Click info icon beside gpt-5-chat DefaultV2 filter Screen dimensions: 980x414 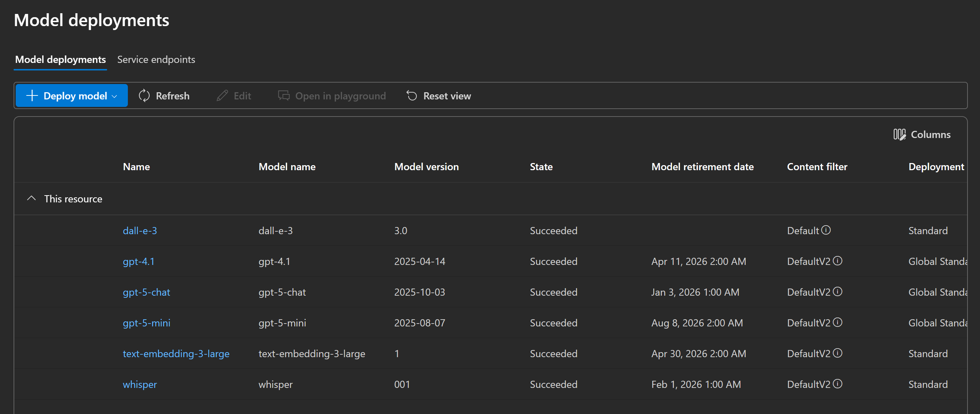pyautogui.click(x=837, y=292)
